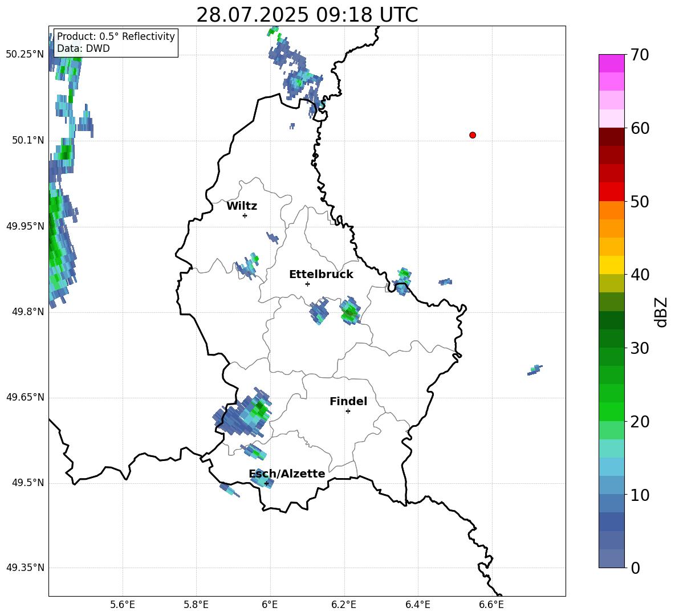Screen dimensions: 675x616
Task: Click the Ettelbruck station label
Action: coord(321,275)
